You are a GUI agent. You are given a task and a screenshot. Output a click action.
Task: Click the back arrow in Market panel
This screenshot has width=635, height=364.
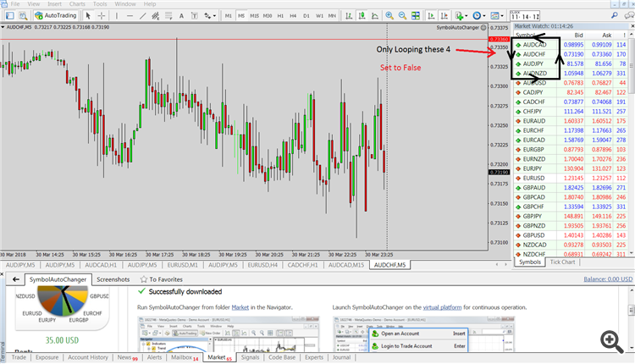point(16,279)
